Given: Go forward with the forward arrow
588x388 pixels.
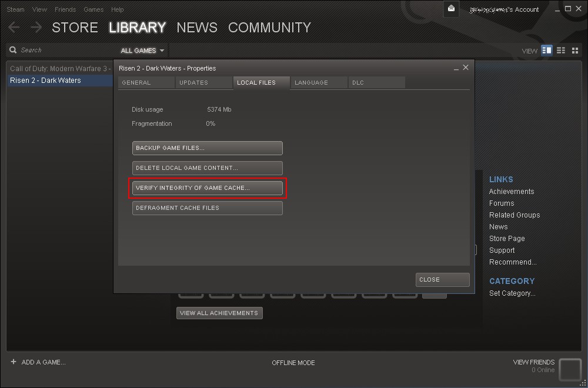Looking at the screenshot, I should (36, 27).
